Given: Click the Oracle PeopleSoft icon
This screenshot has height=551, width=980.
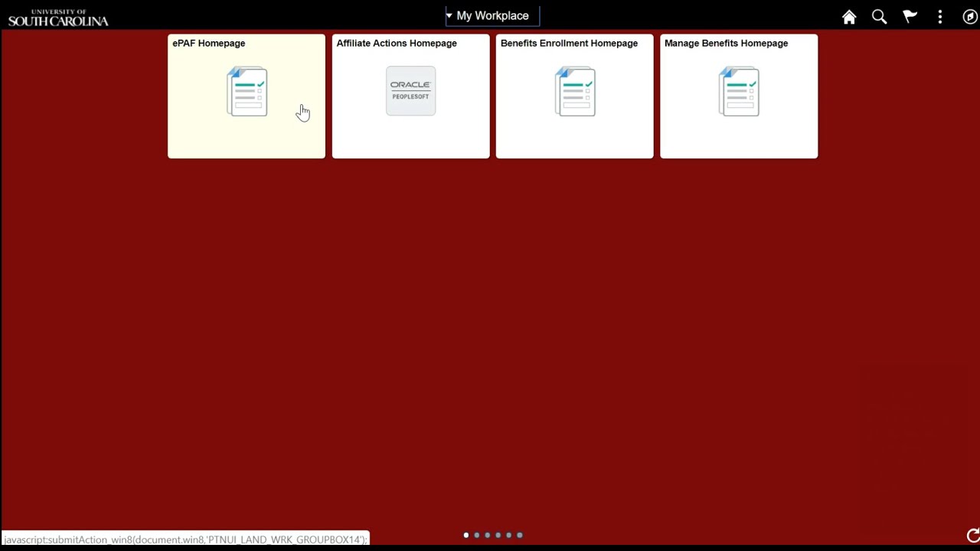Looking at the screenshot, I should tap(411, 91).
